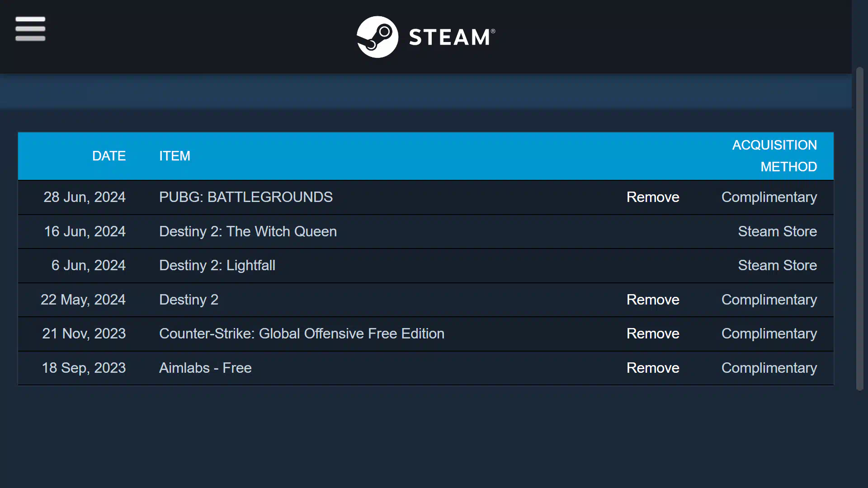Click Steam Store method for Witch Queen
Screen dimensions: 868x488
tap(777, 232)
